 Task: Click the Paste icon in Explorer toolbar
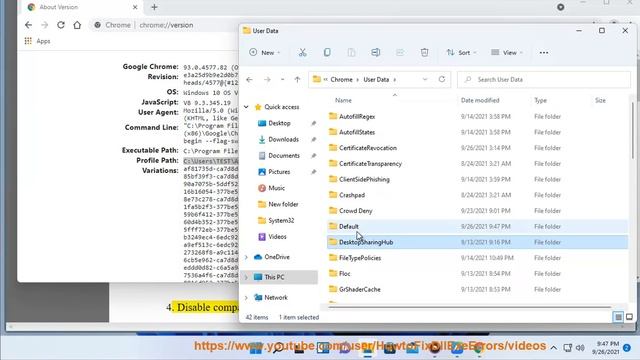tap(351, 53)
